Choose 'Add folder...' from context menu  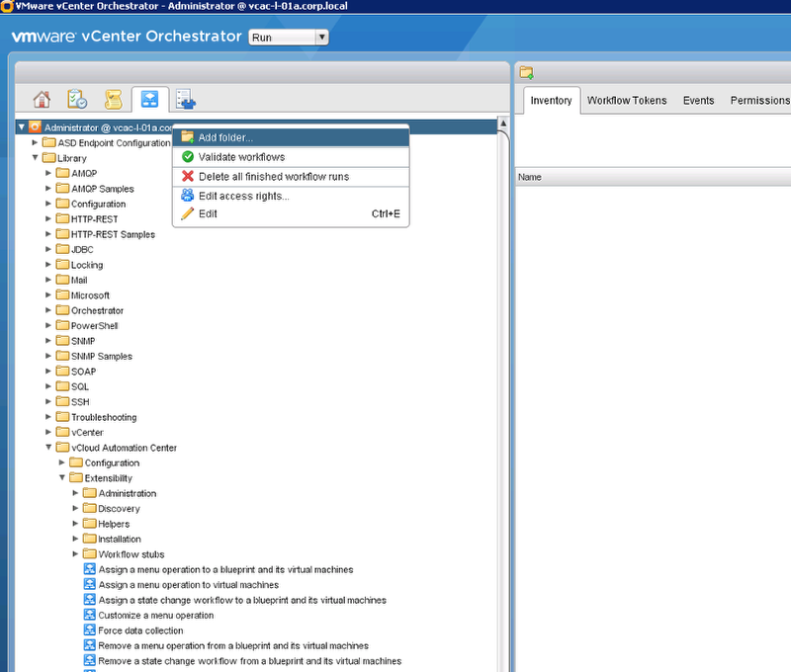225,137
